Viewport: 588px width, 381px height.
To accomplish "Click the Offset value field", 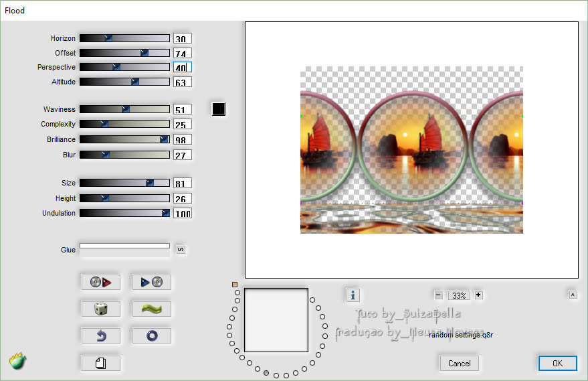I will pyautogui.click(x=183, y=54).
